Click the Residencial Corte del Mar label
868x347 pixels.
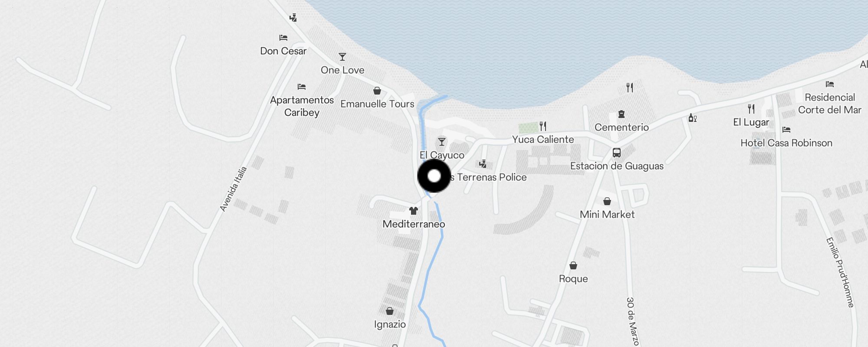830,104
